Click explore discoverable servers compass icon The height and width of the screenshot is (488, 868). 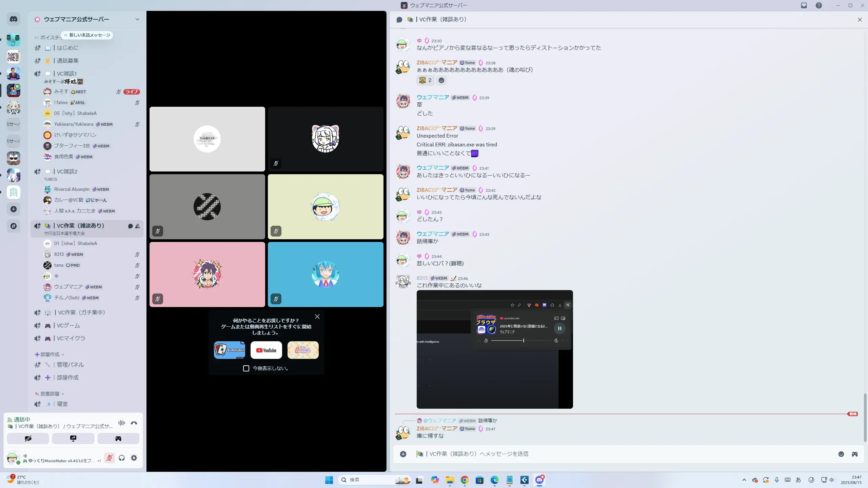click(14, 226)
